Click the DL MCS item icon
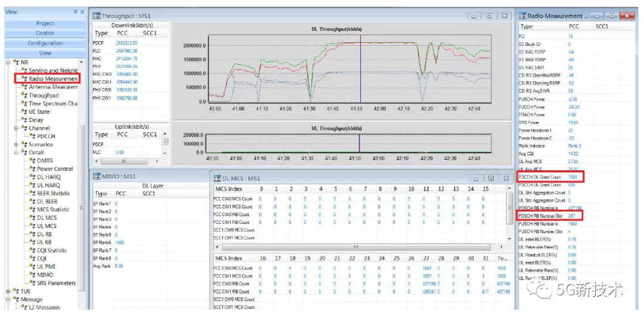Viewport: 644px width, 318px height. tap(32, 217)
